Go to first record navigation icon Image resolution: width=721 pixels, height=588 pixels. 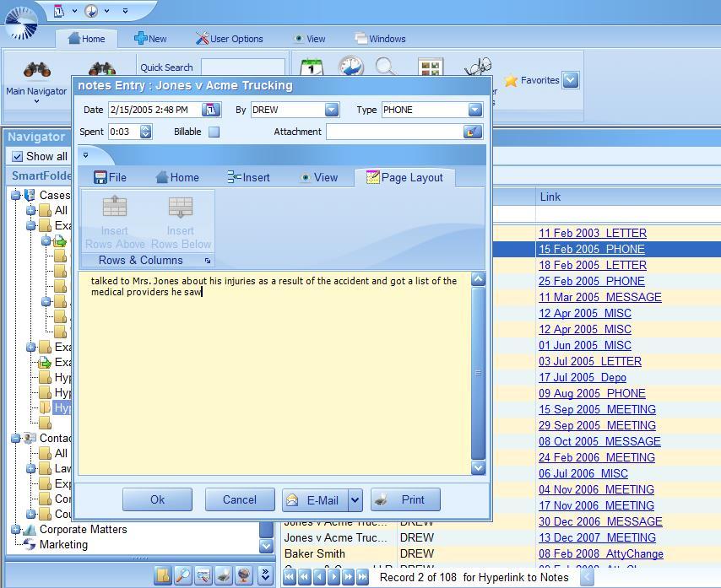click(290, 576)
